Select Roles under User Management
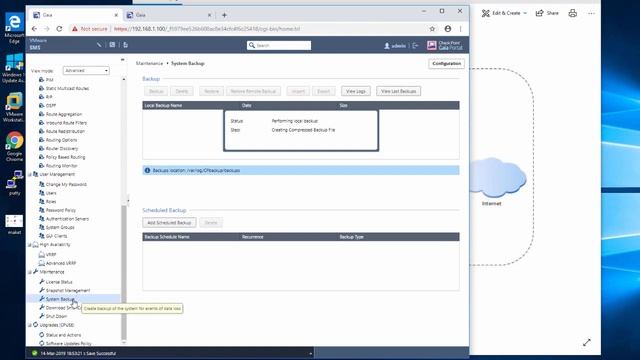The height and width of the screenshot is (360, 640). (51, 202)
